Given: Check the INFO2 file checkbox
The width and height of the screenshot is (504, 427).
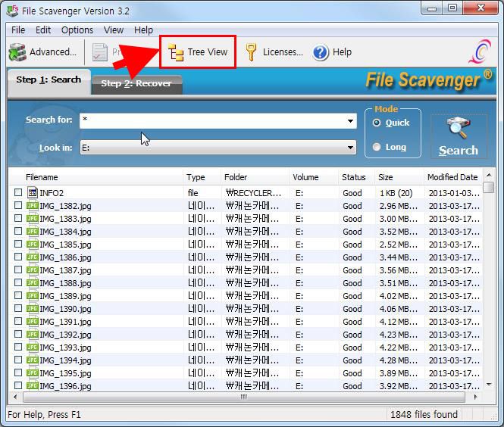Looking at the screenshot, I should coord(18,192).
